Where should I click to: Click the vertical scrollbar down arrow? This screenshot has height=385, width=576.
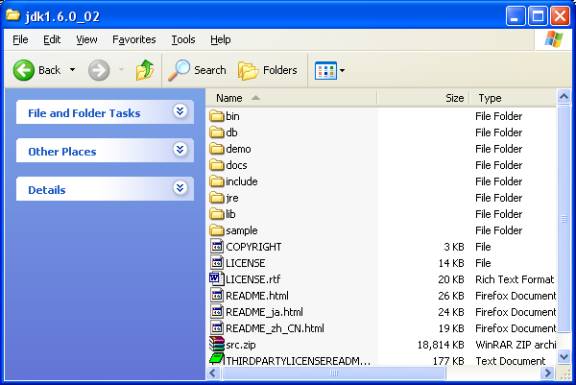(x=564, y=356)
